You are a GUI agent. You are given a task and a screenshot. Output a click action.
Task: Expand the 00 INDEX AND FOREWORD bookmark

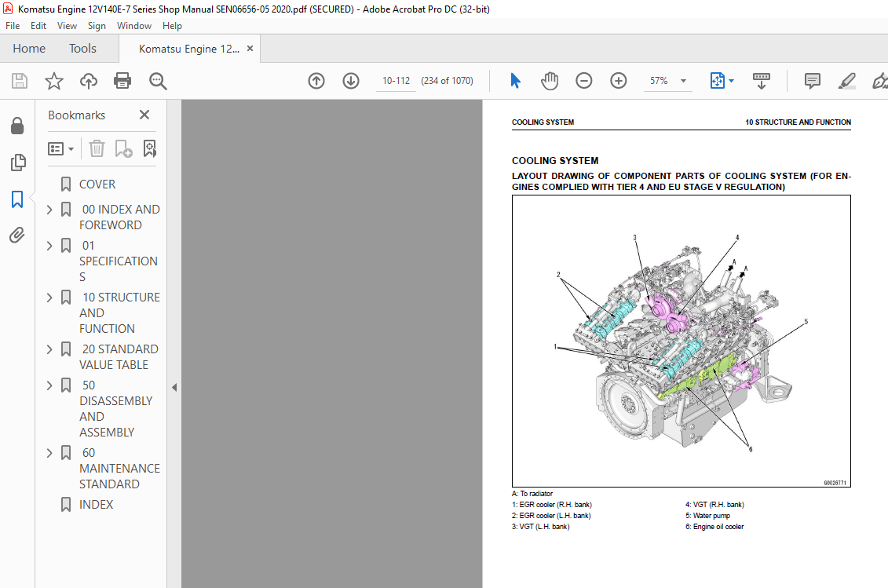49,210
